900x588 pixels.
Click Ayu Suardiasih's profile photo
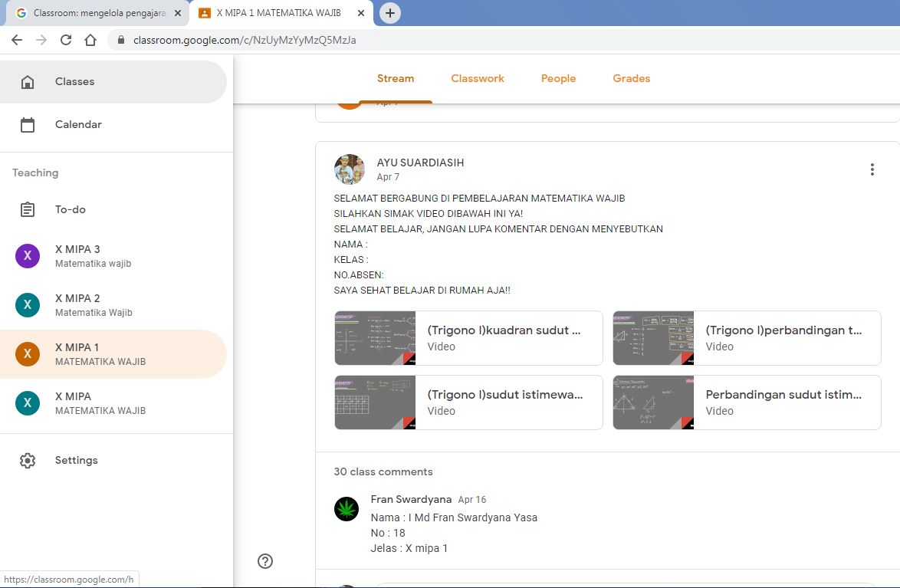coord(350,169)
